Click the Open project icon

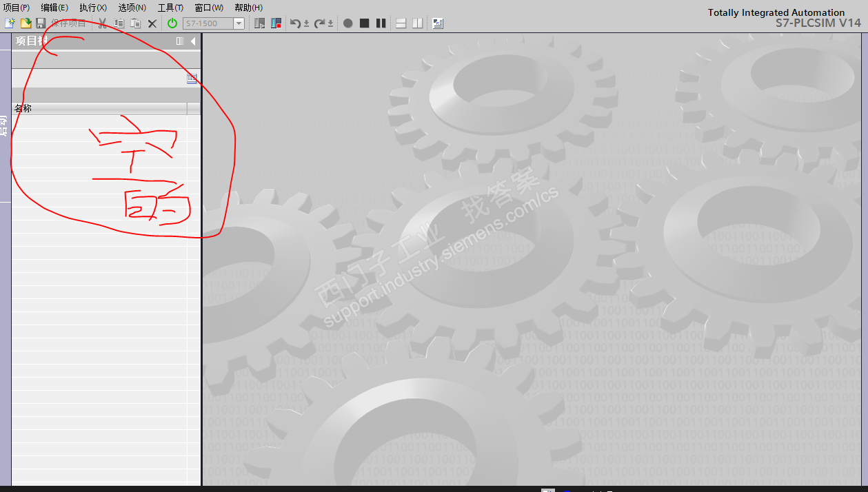(26, 23)
